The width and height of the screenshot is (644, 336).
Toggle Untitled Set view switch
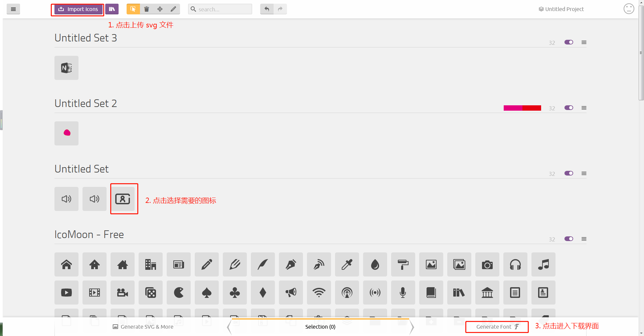pyautogui.click(x=569, y=173)
